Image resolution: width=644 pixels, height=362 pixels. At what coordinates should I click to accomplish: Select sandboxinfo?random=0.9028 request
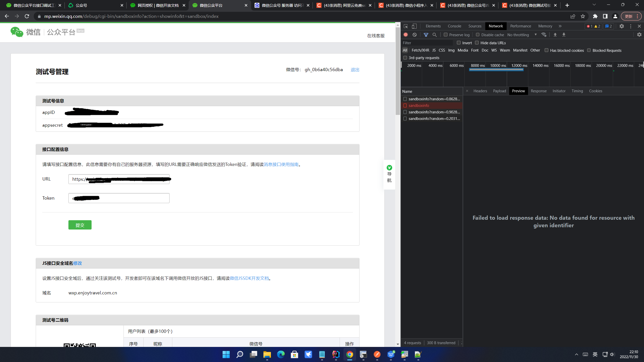point(432,112)
